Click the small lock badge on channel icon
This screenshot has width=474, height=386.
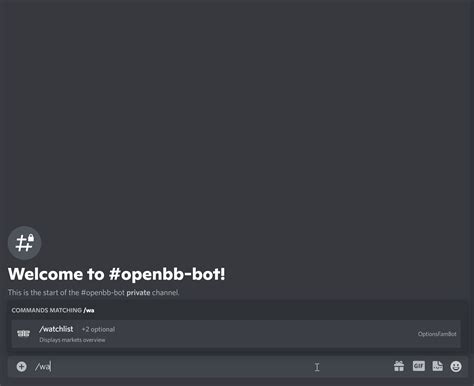pos(31,238)
